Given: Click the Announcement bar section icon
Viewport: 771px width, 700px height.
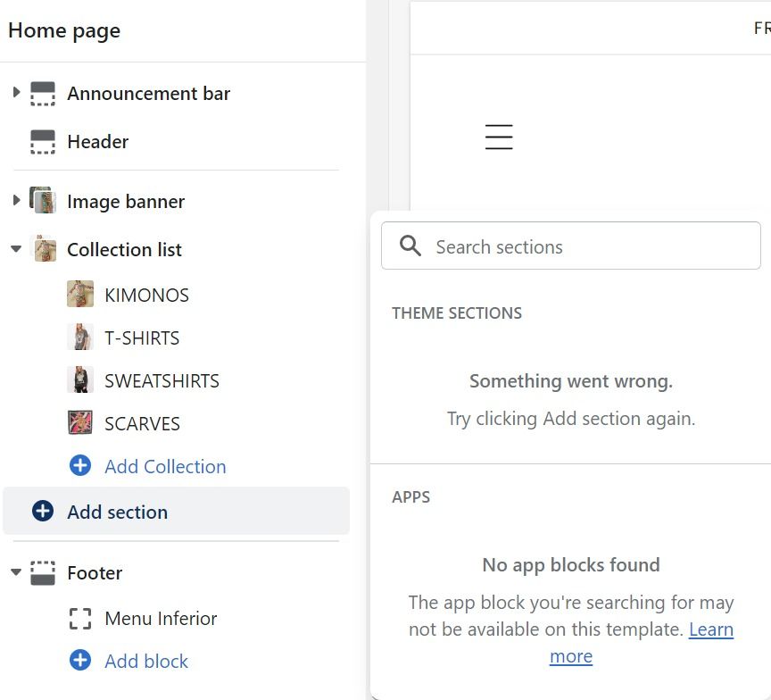Looking at the screenshot, I should tap(43, 94).
